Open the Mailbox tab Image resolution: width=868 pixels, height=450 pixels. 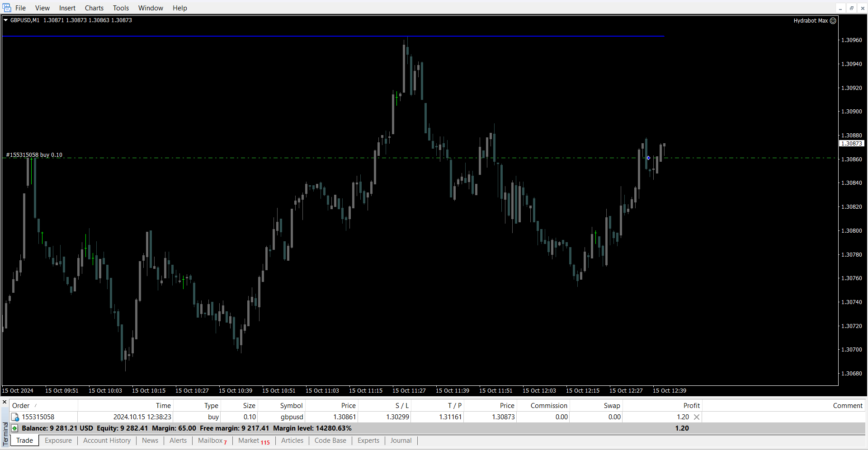tap(211, 441)
